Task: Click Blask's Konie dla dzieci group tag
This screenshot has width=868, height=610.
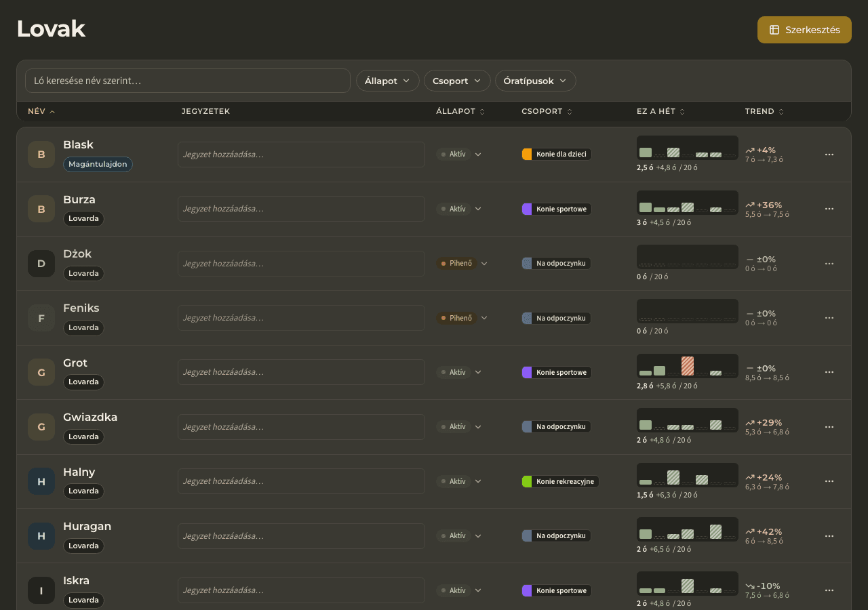Action: click(x=557, y=155)
